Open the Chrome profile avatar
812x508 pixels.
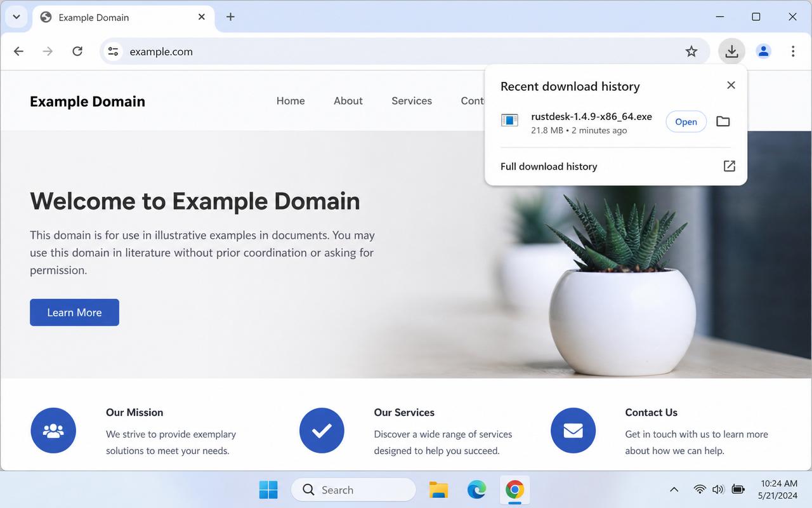(764, 51)
